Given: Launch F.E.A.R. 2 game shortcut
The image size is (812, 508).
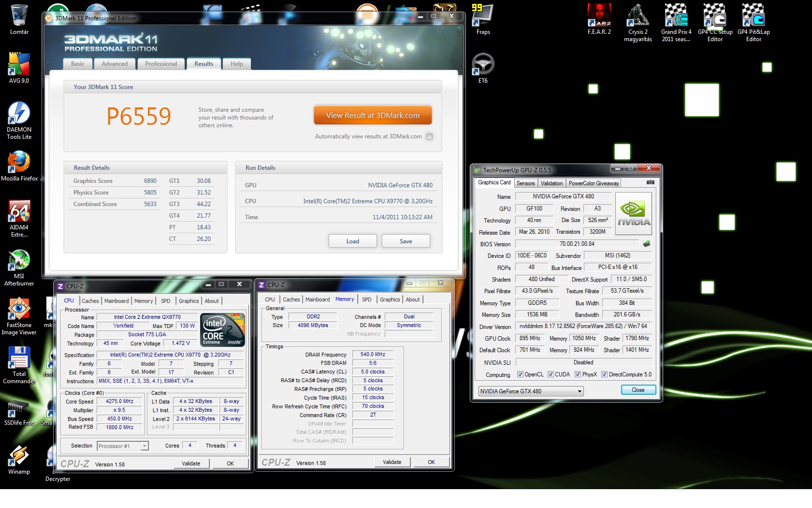Looking at the screenshot, I should pos(599,19).
